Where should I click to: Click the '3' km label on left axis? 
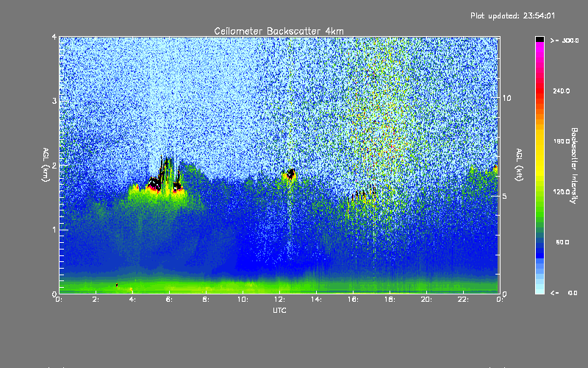point(54,101)
